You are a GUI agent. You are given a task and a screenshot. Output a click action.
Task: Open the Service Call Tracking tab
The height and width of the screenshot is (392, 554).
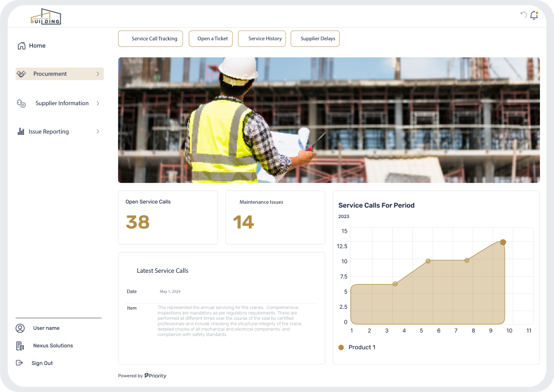[150, 39]
